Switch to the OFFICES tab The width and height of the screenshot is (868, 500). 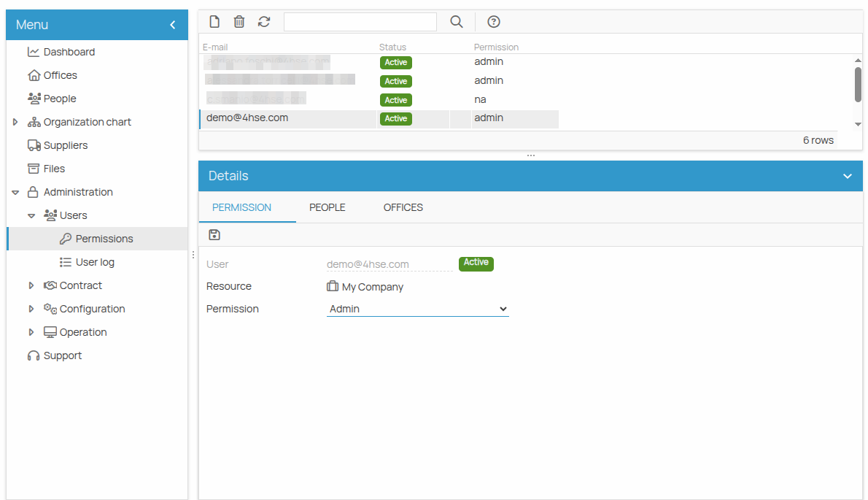point(403,207)
